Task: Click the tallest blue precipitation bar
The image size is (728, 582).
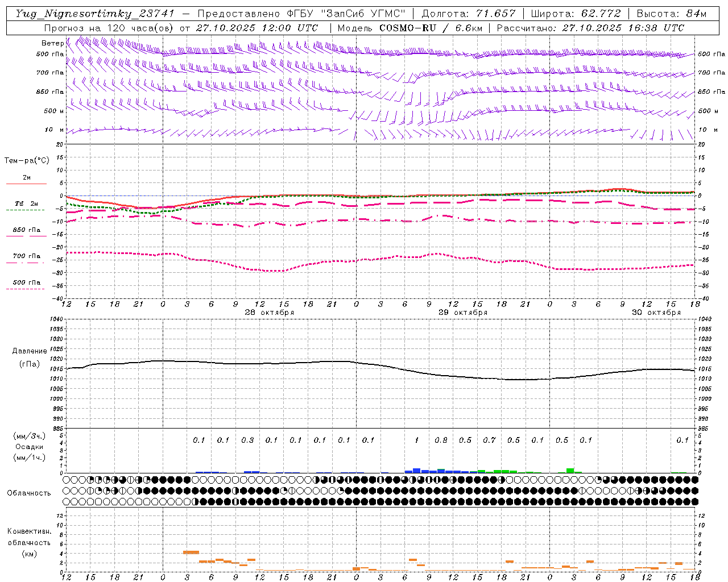Action: (x=417, y=471)
